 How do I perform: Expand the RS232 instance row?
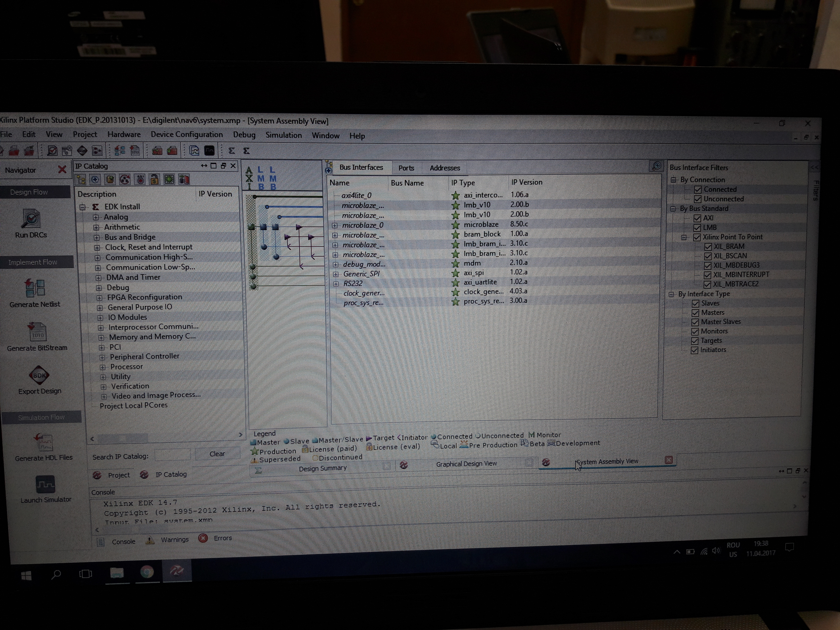pyautogui.click(x=336, y=284)
